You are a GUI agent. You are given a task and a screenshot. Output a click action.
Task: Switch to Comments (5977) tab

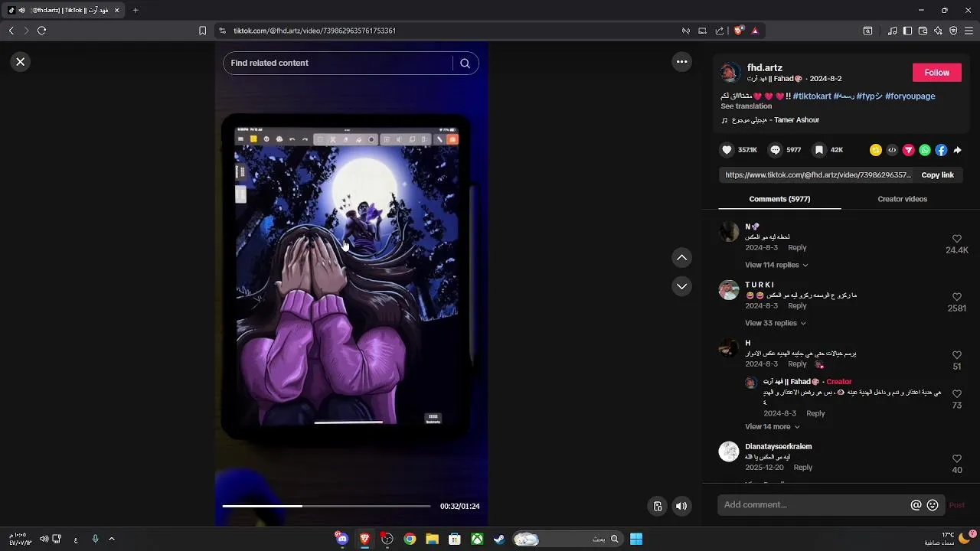[x=779, y=199]
